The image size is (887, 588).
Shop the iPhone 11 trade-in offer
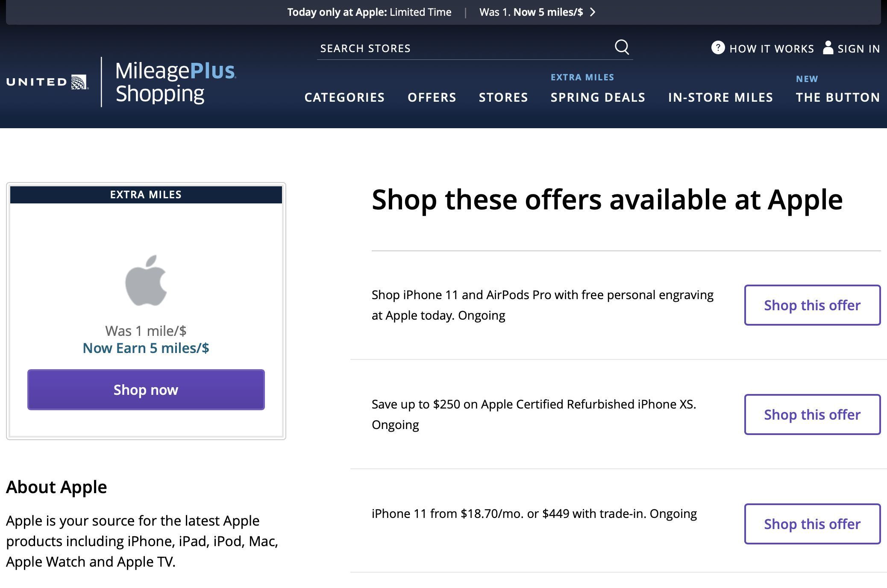pos(812,524)
